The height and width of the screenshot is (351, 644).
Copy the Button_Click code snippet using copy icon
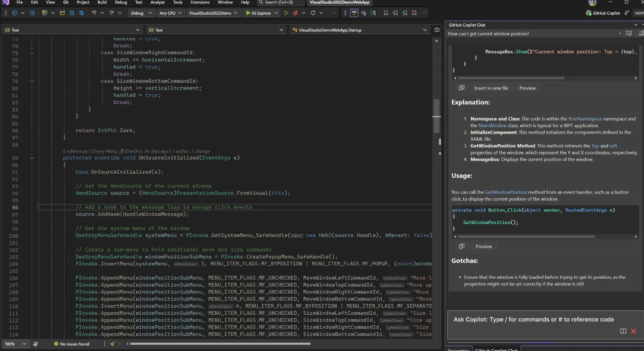tap(462, 246)
